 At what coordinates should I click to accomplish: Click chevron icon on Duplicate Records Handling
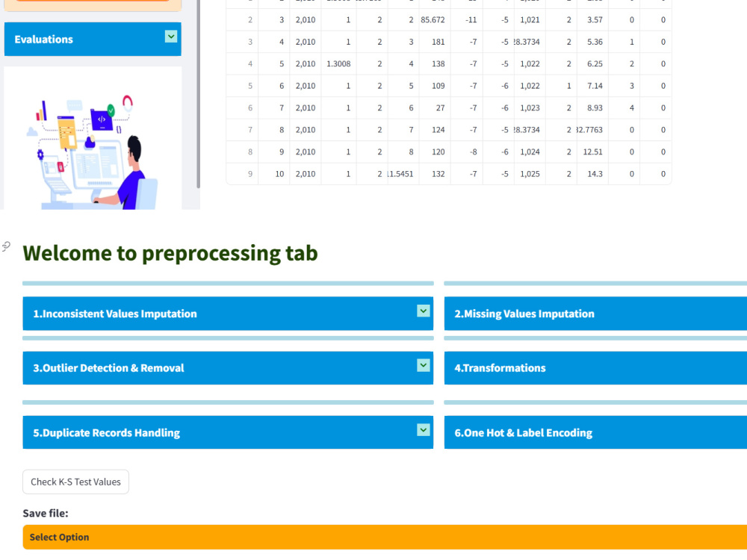tap(423, 430)
